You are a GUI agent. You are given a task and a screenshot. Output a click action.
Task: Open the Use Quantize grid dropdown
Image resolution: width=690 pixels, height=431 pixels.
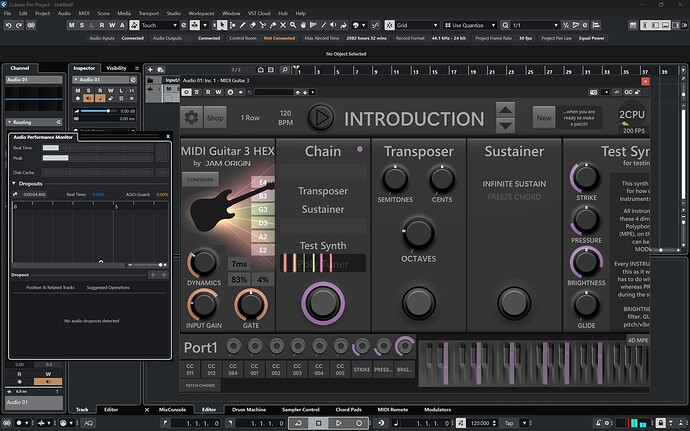(470, 26)
